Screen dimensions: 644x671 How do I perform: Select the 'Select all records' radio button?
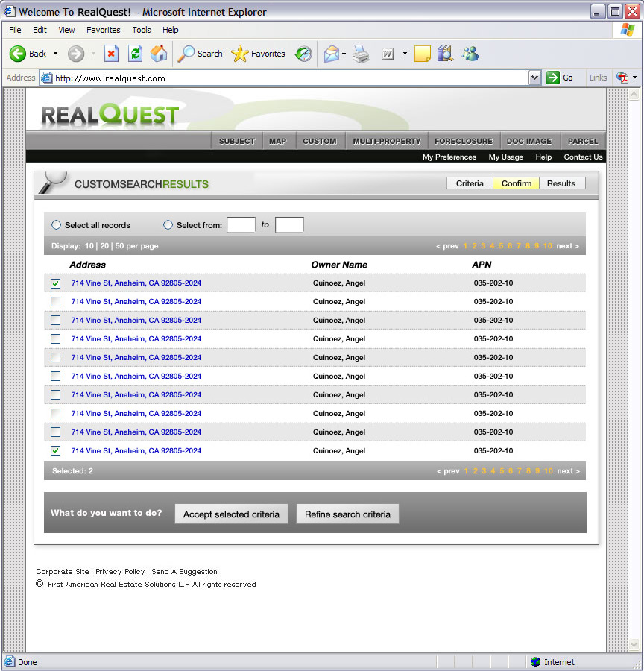tap(56, 225)
